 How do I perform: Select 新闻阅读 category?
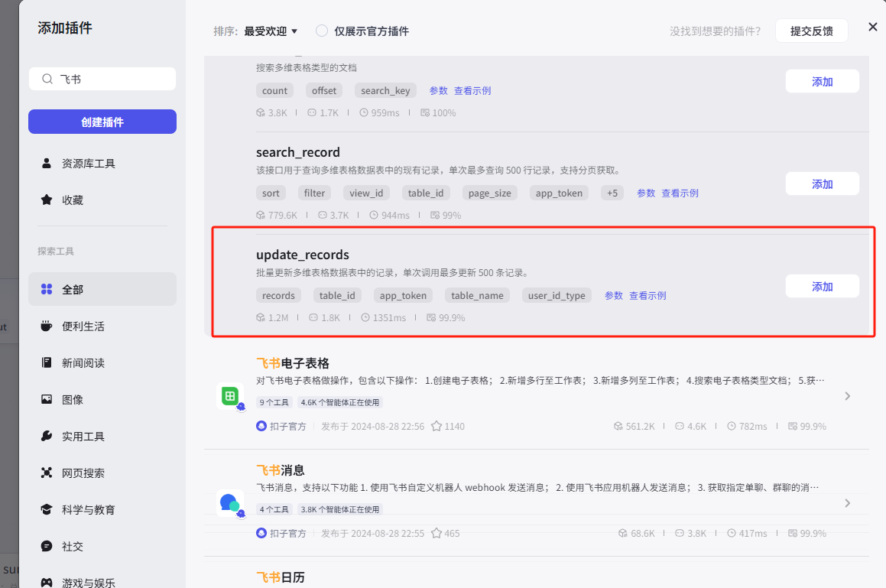(x=102, y=362)
